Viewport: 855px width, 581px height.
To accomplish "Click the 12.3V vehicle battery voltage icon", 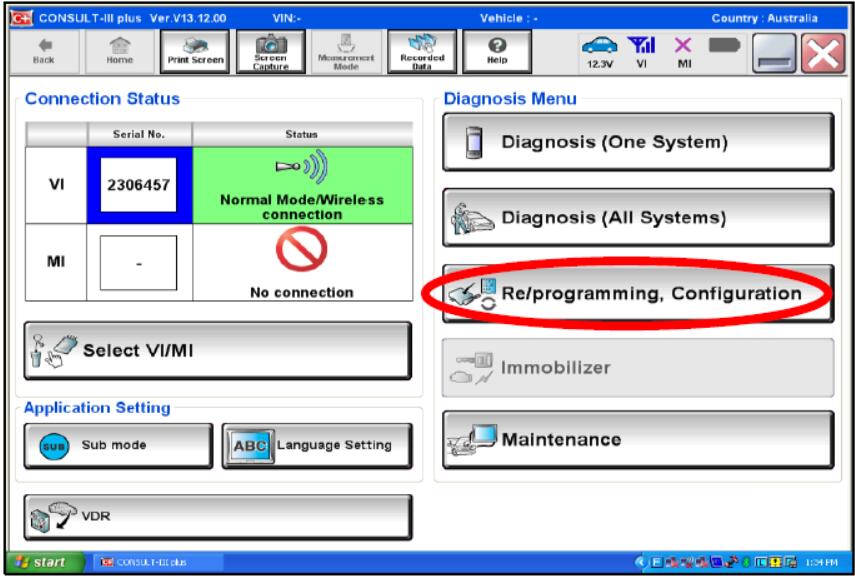I will 600,52.
